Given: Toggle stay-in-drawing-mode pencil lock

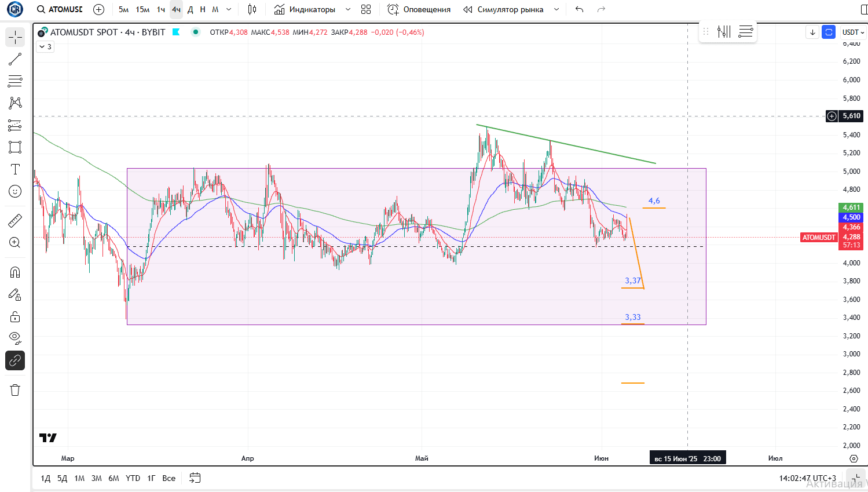Looking at the screenshot, I should [x=15, y=294].
